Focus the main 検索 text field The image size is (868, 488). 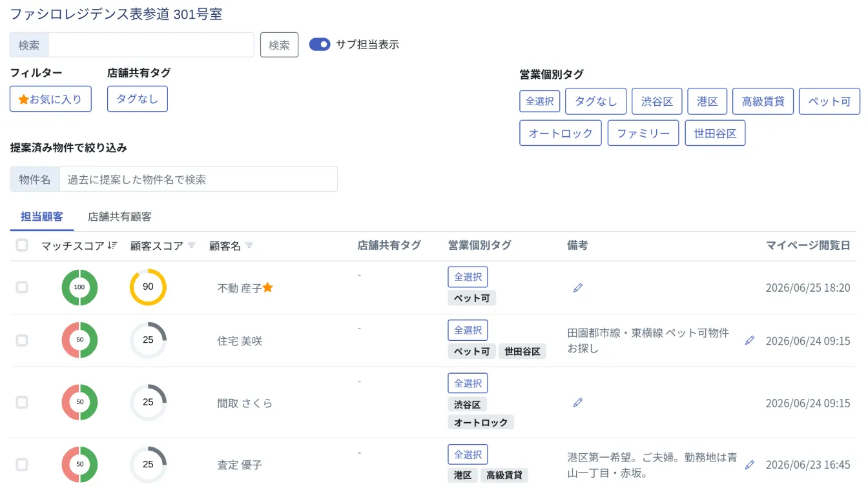[151, 45]
